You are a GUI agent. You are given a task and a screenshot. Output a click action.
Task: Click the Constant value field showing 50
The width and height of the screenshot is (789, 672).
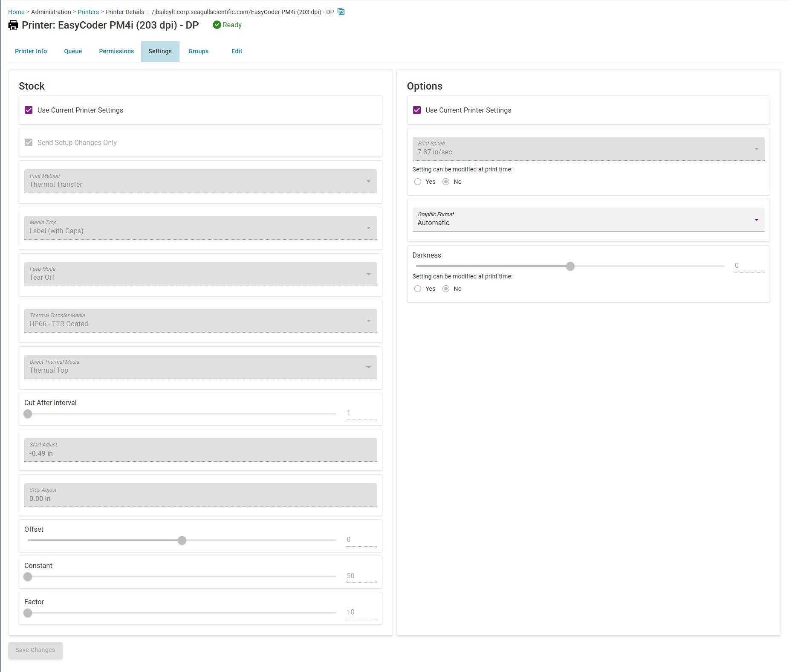pyautogui.click(x=361, y=576)
